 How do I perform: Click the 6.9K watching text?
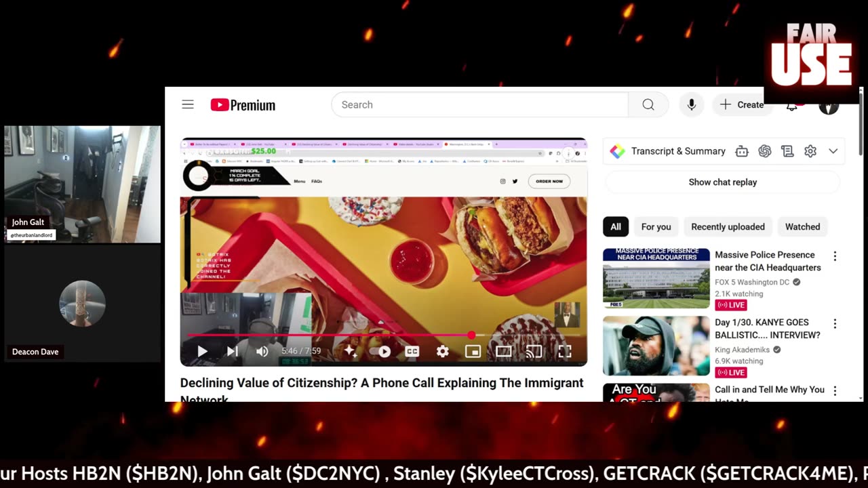(x=738, y=361)
